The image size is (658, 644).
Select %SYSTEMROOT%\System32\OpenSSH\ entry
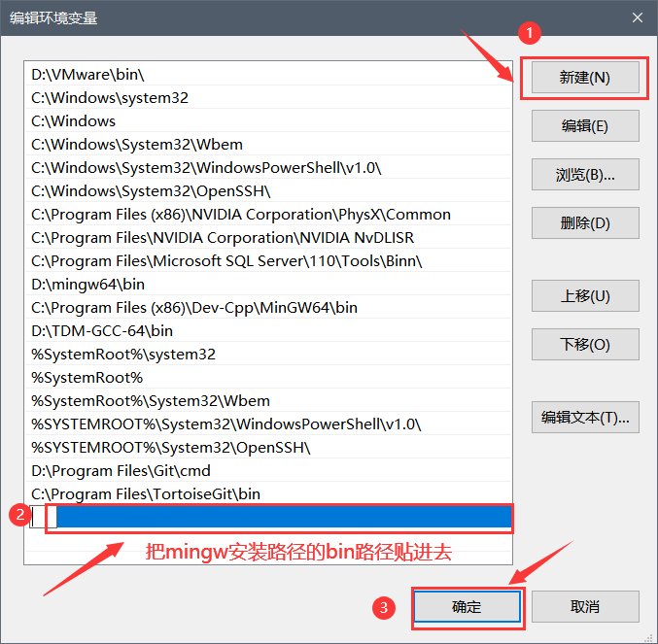(x=268, y=448)
